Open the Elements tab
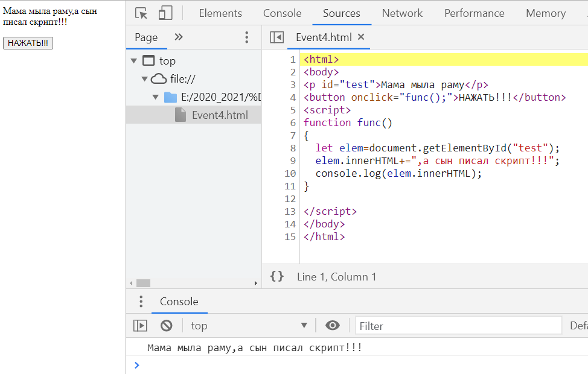 pyautogui.click(x=220, y=13)
